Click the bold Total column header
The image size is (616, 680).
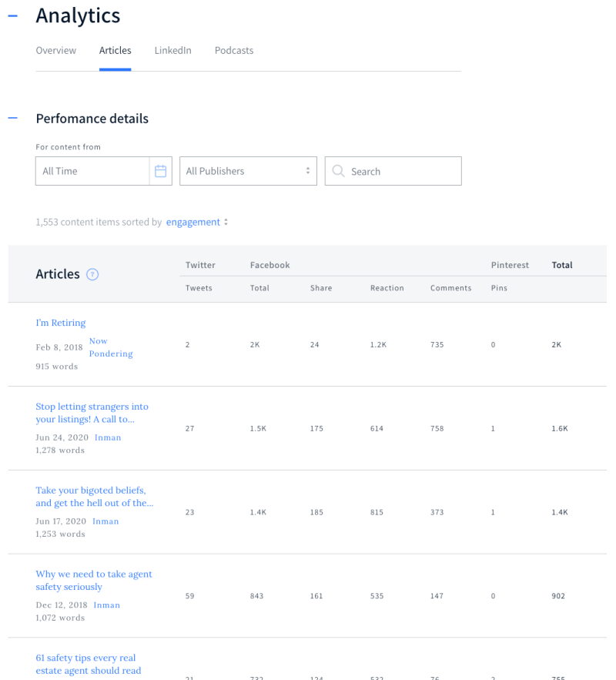[562, 265]
